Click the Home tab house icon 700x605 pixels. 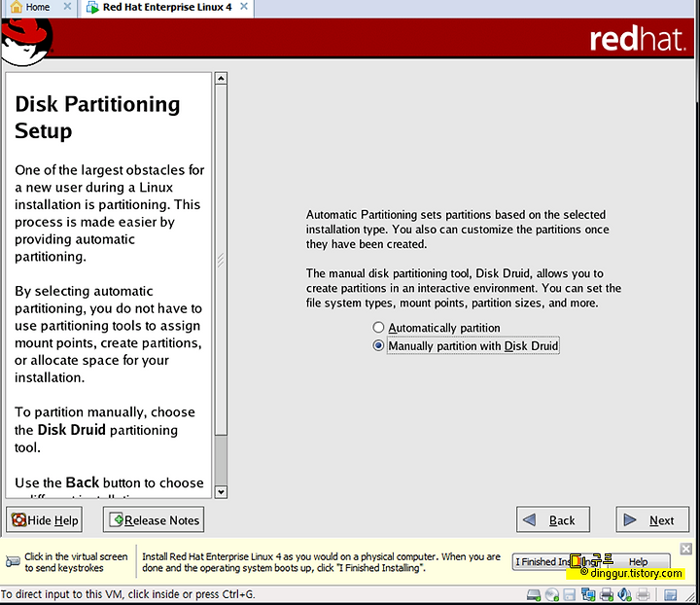(17, 7)
